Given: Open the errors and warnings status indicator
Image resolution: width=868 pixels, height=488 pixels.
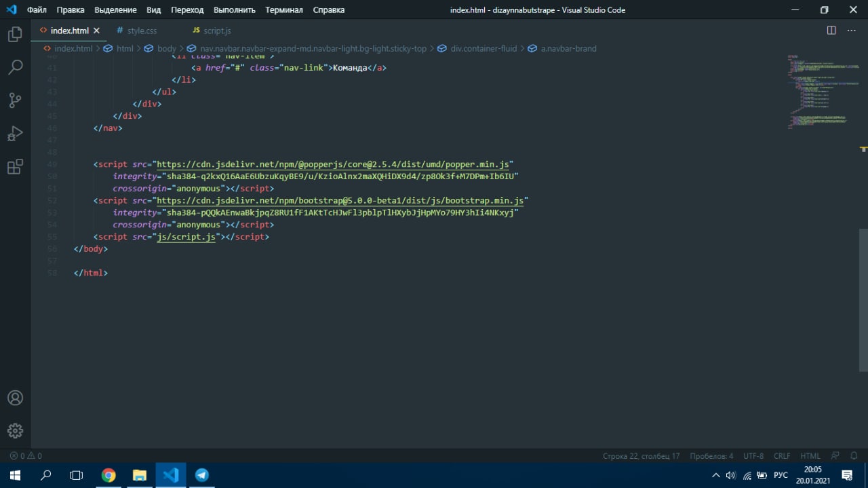Looking at the screenshot, I should 26,456.
